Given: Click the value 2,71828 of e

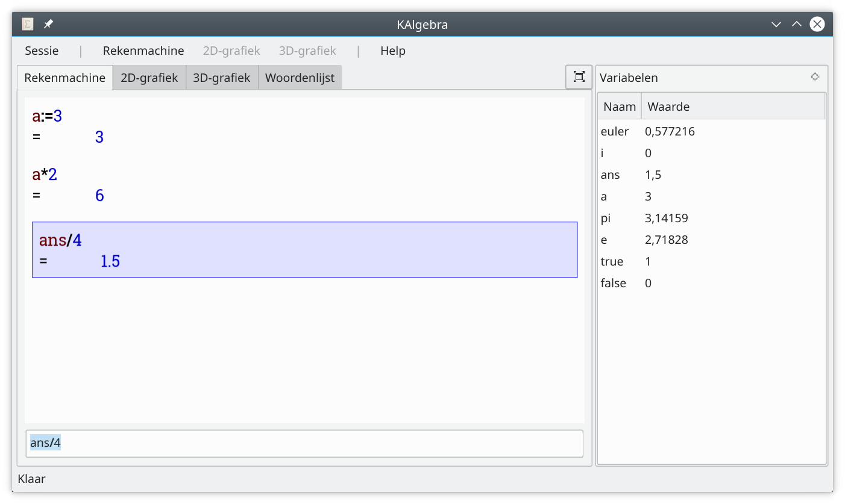Looking at the screenshot, I should pyautogui.click(x=667, y=240).
